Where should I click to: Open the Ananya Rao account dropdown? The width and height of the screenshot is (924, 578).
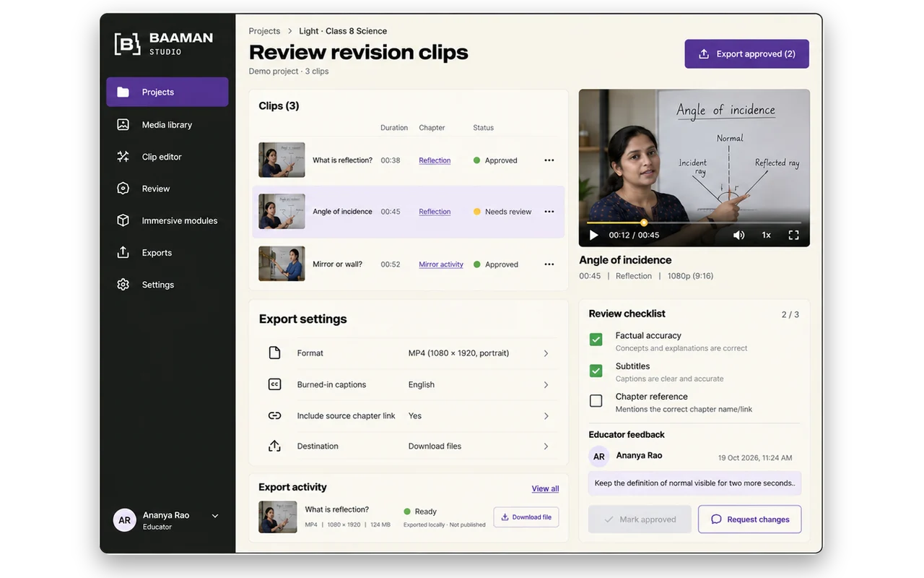(x=215, y=516)
